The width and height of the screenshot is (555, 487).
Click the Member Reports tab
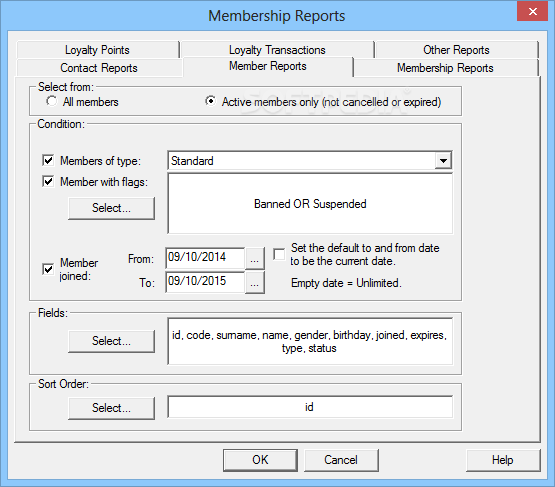[x=268, y=66]
